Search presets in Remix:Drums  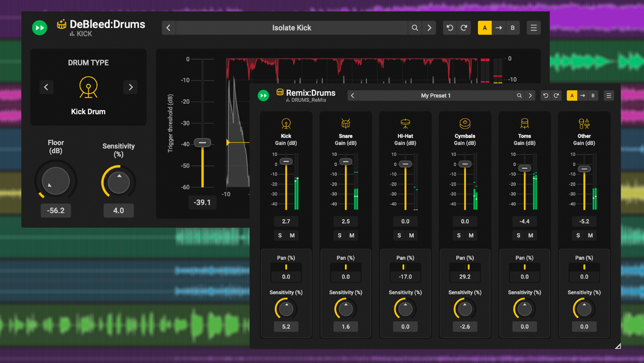[519, 96]
